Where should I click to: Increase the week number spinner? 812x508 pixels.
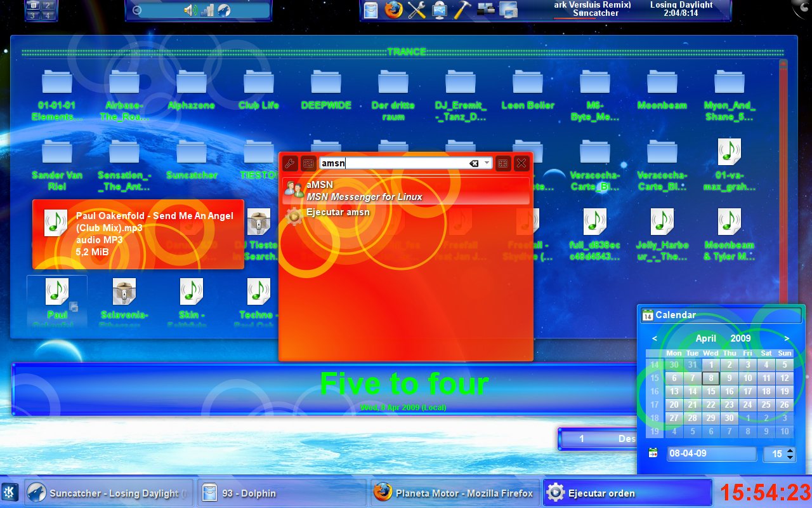[x=790, y=451]
